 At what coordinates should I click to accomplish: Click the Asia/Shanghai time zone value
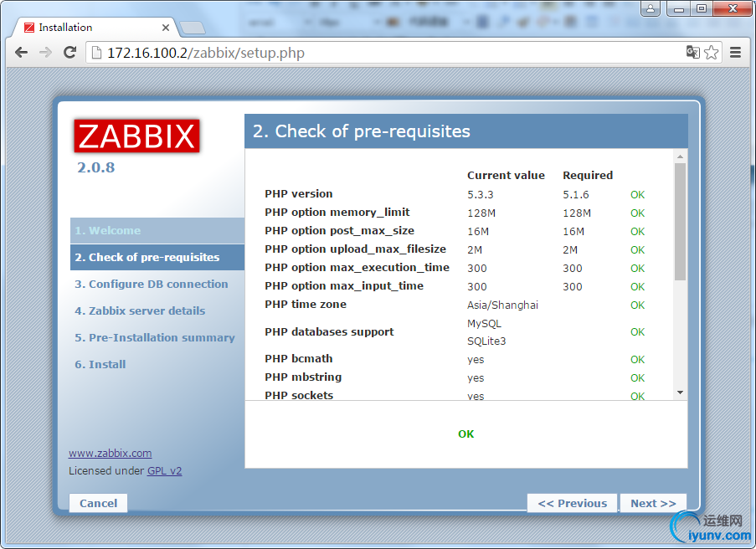click(502, 305)
